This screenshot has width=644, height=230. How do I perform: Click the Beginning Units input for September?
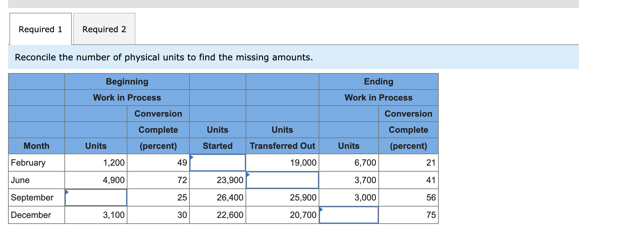click(x=96, y=197)
